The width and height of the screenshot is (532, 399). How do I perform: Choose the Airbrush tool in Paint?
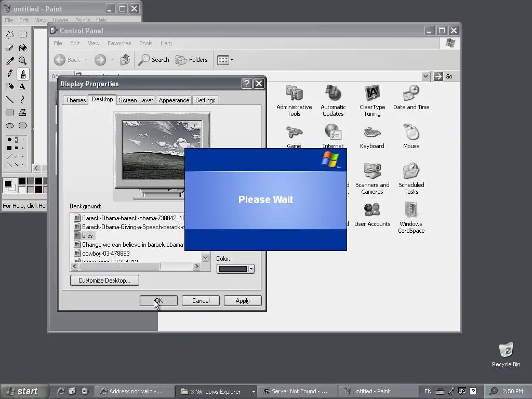point(9,87)
